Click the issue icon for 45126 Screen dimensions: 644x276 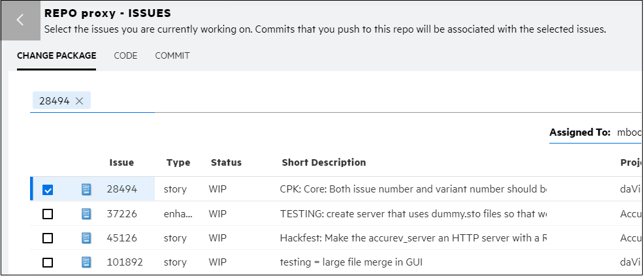(x=86, y=238)
